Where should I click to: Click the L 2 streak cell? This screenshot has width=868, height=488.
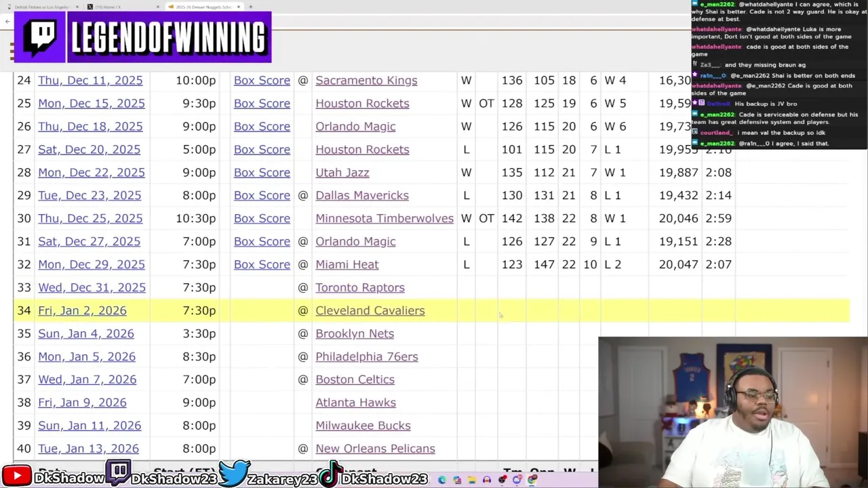click(x=612, y=265)
